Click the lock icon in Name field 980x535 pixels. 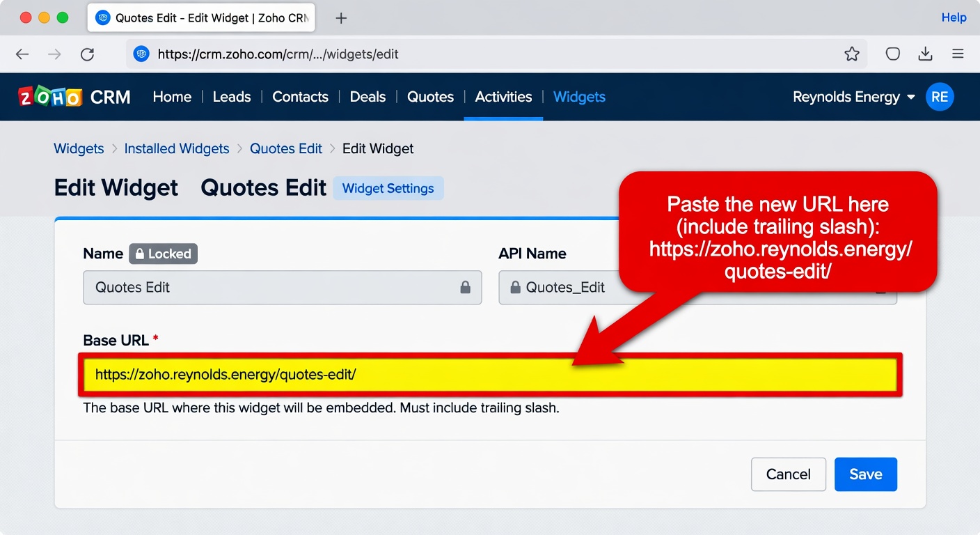(x=465, y=287)
